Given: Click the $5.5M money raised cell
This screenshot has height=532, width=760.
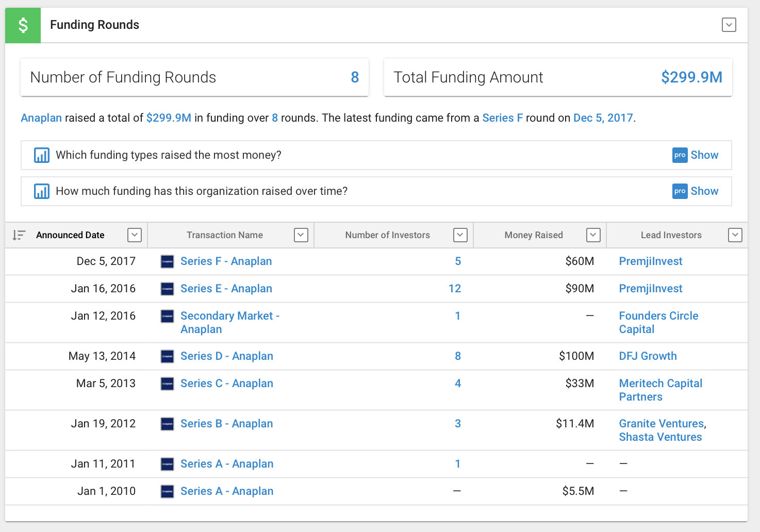Looking at the screenshot, I should pos(578,491).
